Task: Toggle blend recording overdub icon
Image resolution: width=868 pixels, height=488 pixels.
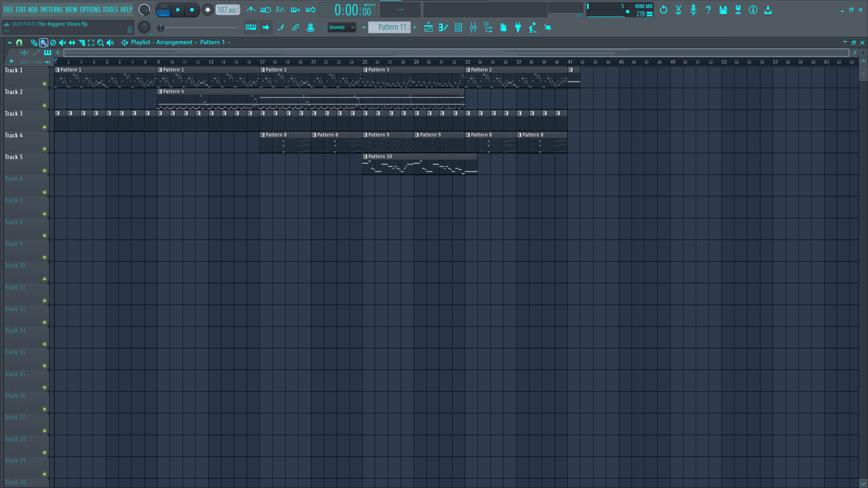Action: pyautogui.click(x=295, y=9)
